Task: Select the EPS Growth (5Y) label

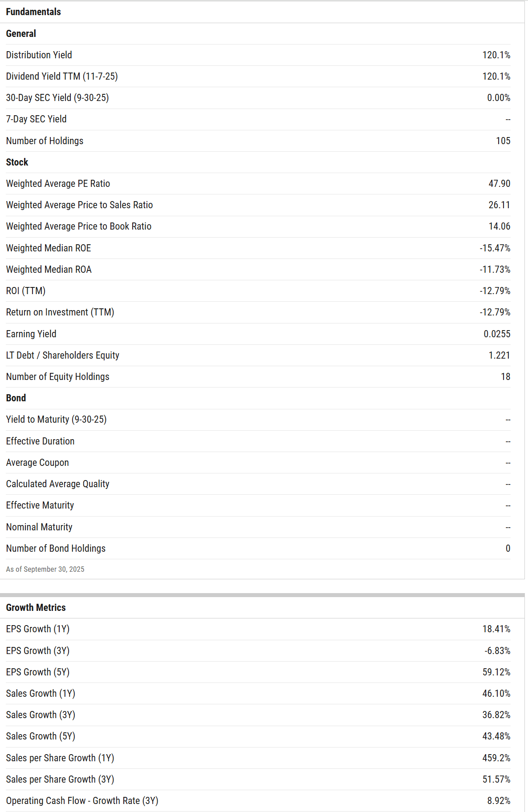Action: click(x=38, y=672)
